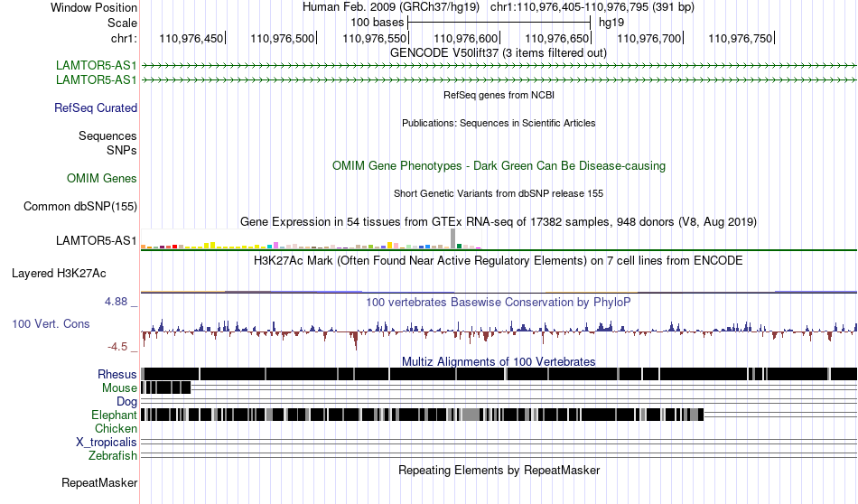Image resolution: width=858 pixels, height=504 pixels.
Task: Click Multiz Alignments of 100 Vertebrates title
Action: click(x=499, y=361)
